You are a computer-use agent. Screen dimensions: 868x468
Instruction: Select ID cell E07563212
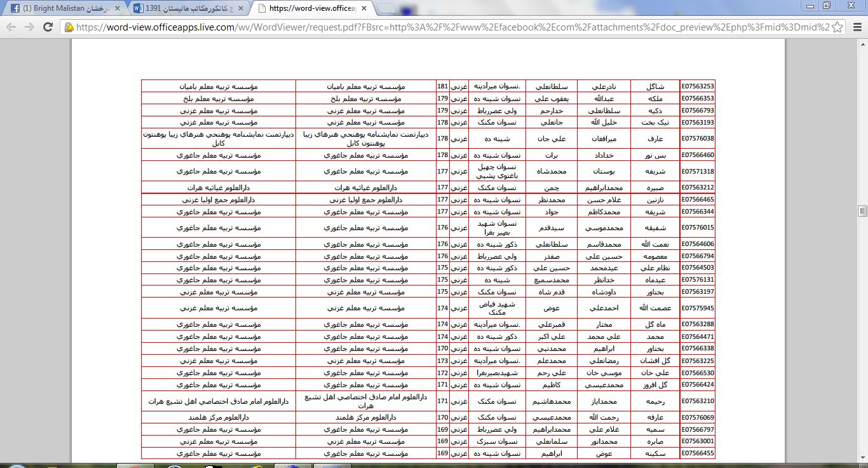click(697, 188)
